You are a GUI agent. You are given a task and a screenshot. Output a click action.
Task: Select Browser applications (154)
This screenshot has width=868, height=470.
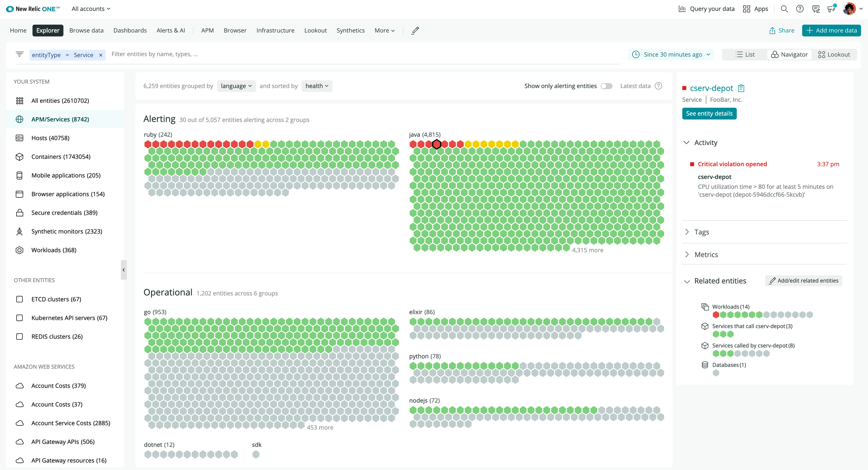[x=65, y=194]
